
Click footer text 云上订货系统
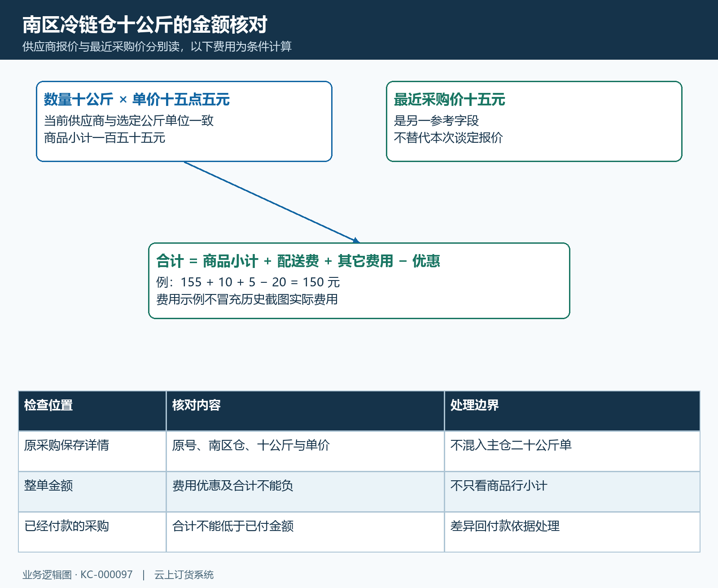click(x=184, y=575)
